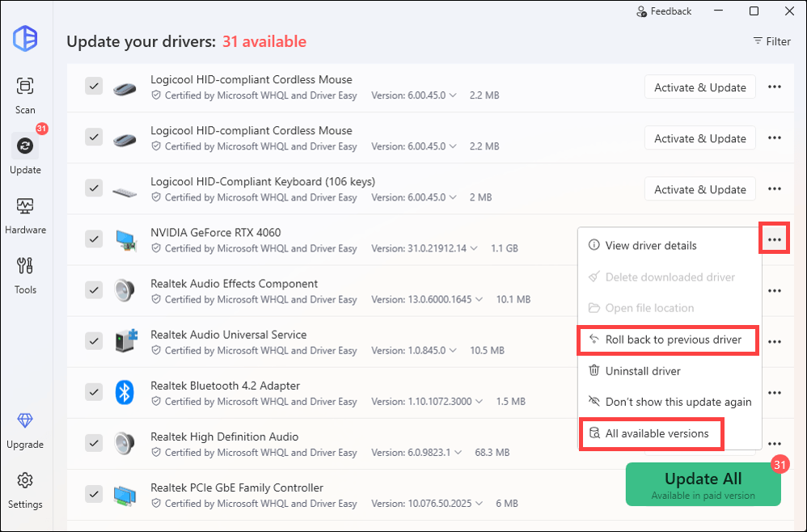Select Roll back to previous driver

pos(673,340)
